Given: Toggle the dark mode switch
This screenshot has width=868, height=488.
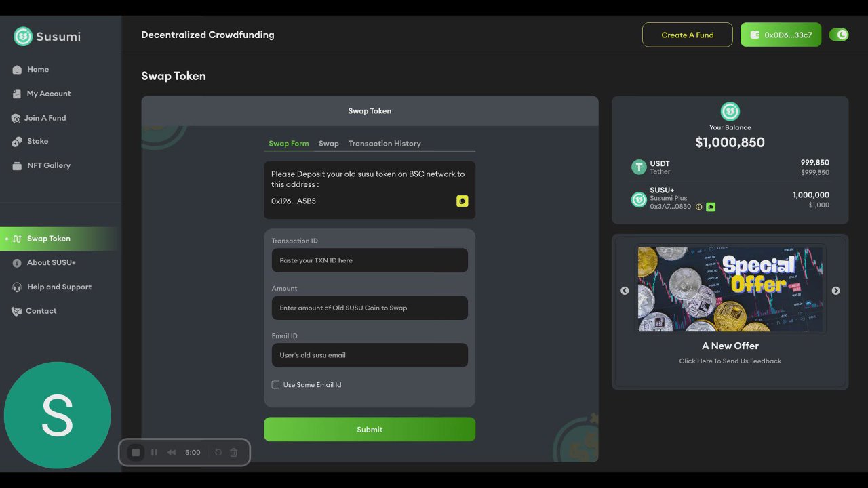Looking at the screenshot, I should 839,35.
